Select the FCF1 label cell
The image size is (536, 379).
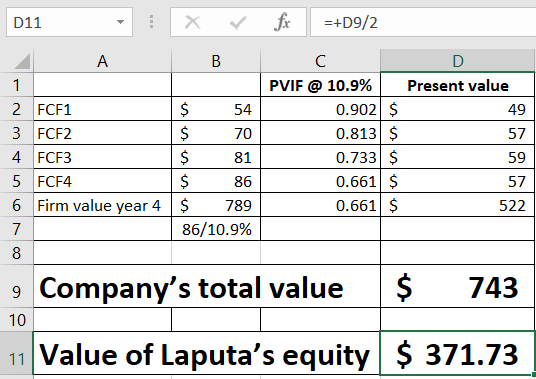coord(102,109)
